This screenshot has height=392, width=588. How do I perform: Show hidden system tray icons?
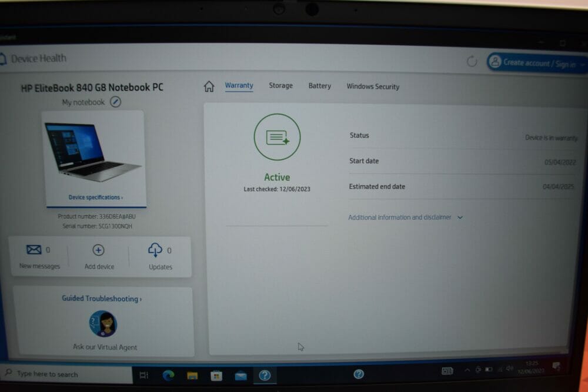467,370
